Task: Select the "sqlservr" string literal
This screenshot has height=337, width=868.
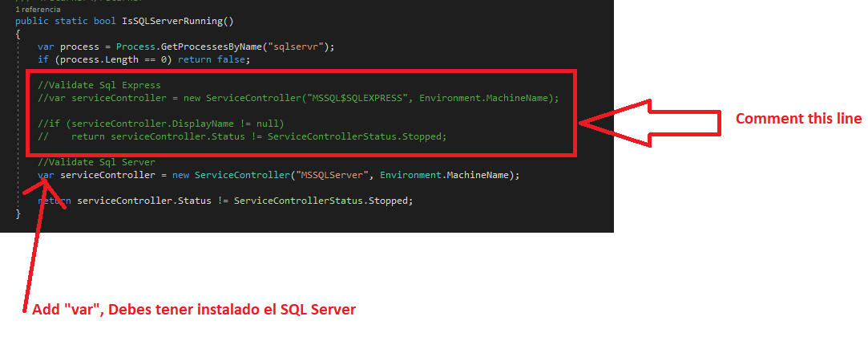Action: click(x=296, y=47)
